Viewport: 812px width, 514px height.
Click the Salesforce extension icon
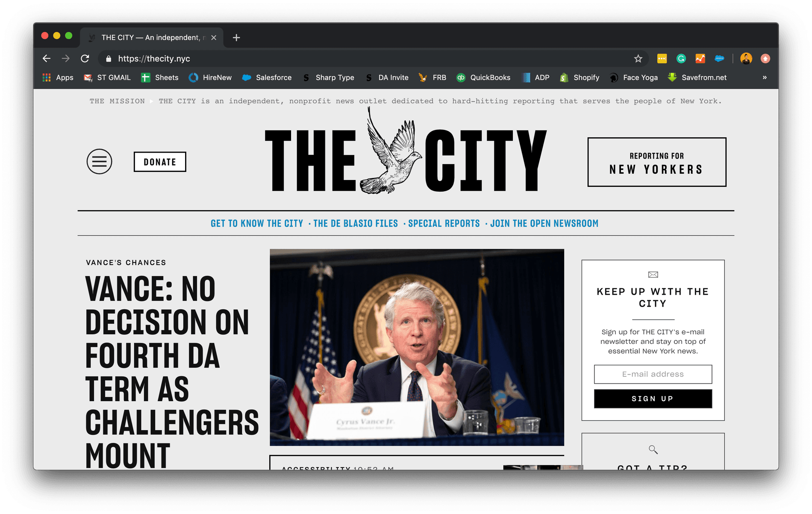tap(720, 59)
